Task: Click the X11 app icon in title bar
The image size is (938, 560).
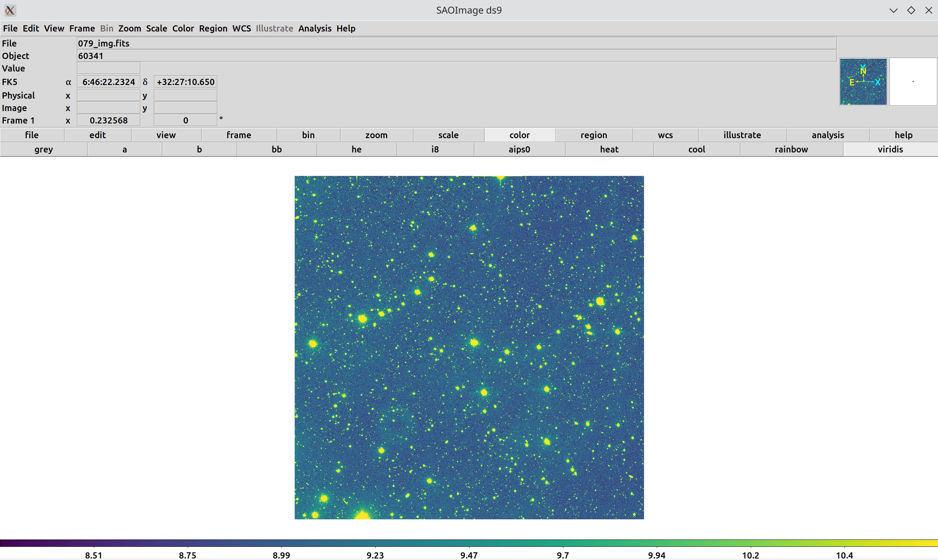Action: 10,10
